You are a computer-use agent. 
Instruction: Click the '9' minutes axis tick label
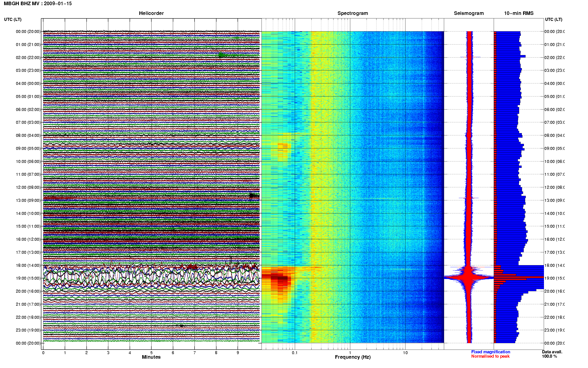[238, 353]
